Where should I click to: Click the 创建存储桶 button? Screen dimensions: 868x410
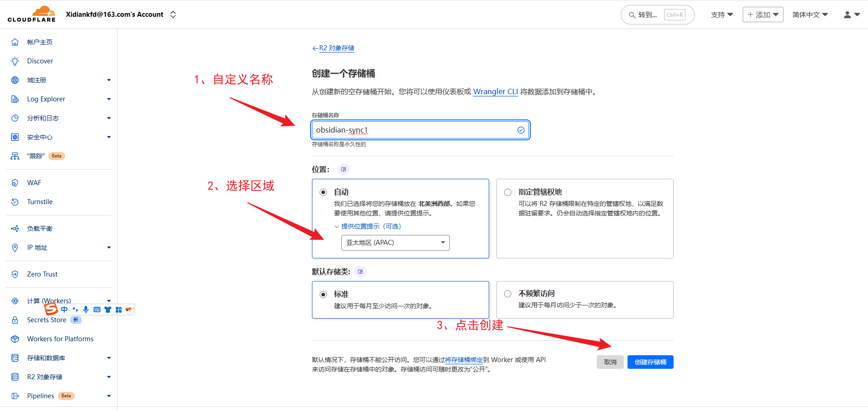click(x=650, y=362)
